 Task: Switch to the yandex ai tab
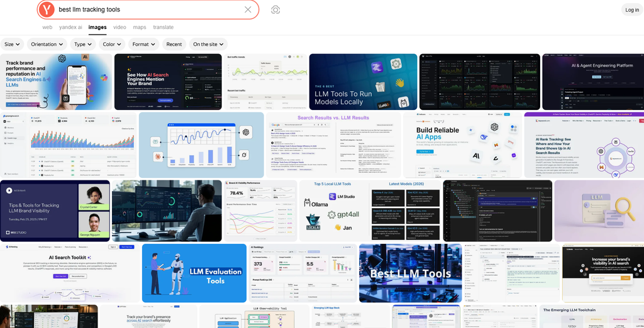pos(70,27)
